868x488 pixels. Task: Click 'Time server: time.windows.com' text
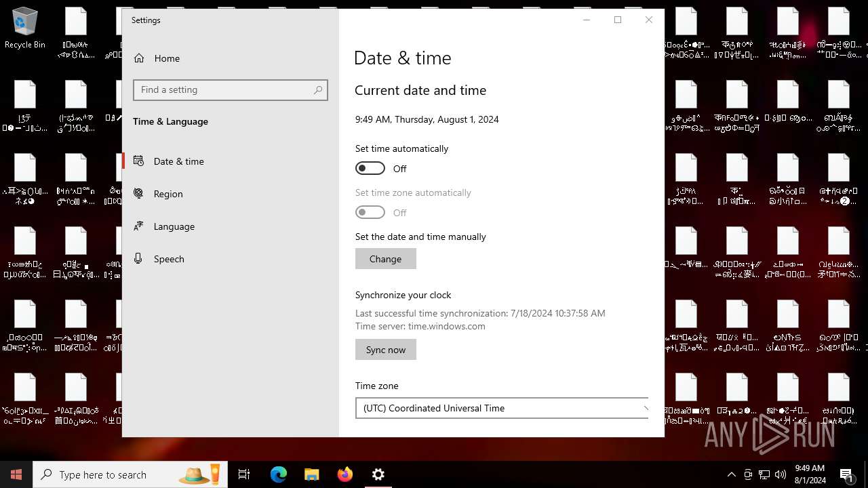420,326
